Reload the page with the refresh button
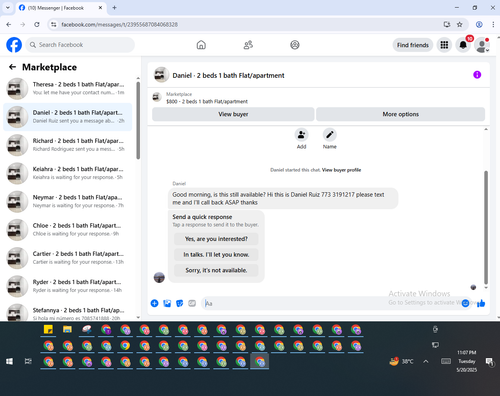The width and height of the screenshot is (500, 396). tap(37, 24)
